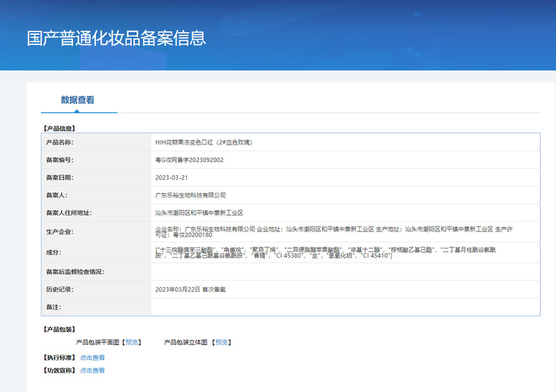Click product name value HIH花期果冻变色口红
The width and height of the screenshot is (556, 392).
point(204,142)
